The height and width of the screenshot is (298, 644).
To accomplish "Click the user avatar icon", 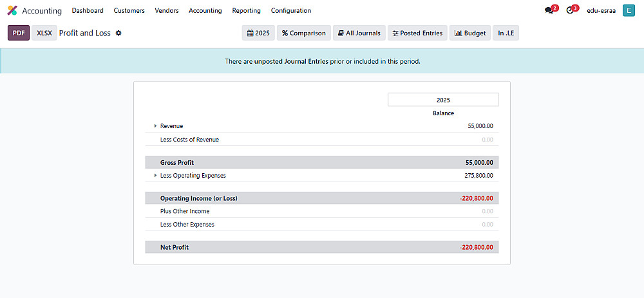I will 629,11.
